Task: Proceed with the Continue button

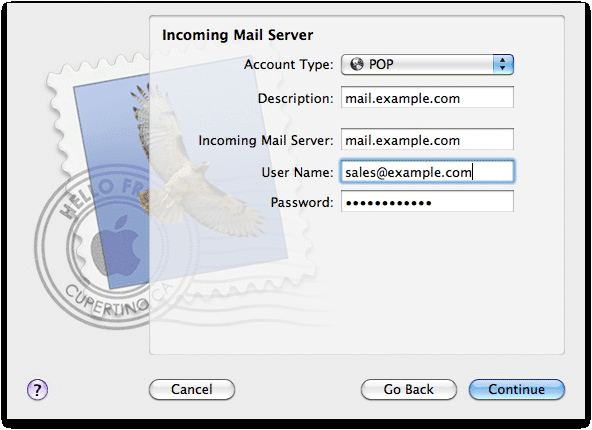Action: pyautogui.click(x=516, y=389)
